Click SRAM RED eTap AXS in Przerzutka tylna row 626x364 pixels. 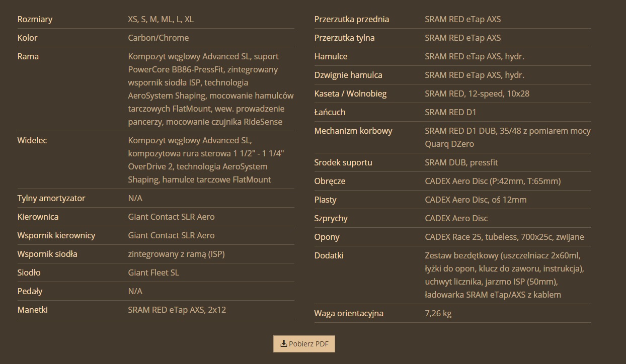pyautogui.click(x=463, y=38)
